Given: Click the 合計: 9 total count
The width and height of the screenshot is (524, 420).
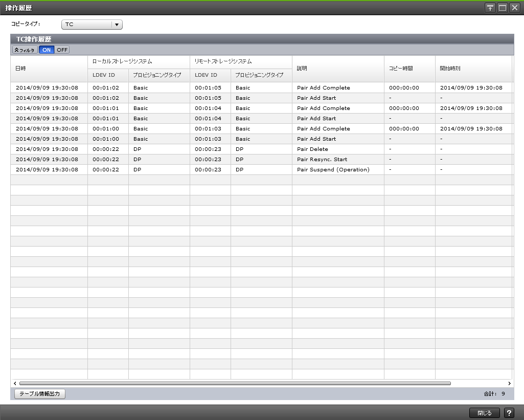Looking at the screenshot, I should (x=494, y=393).
